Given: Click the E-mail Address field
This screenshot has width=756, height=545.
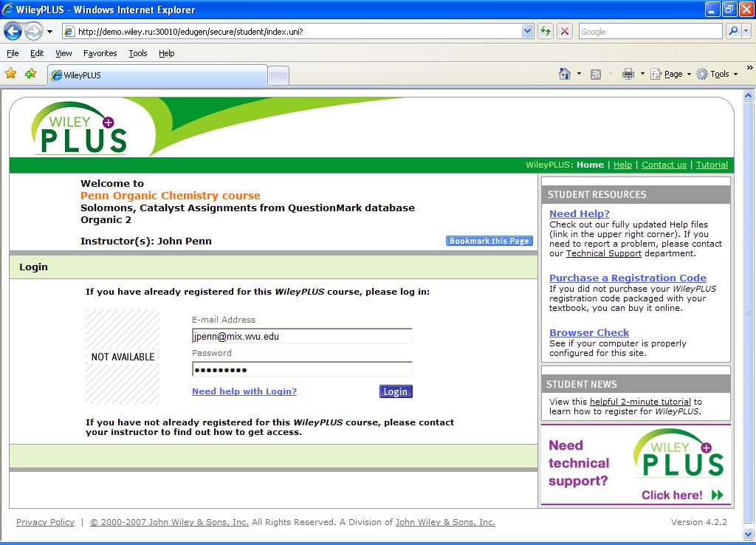Looking at the screenshot, I should (x=302, y=336).
